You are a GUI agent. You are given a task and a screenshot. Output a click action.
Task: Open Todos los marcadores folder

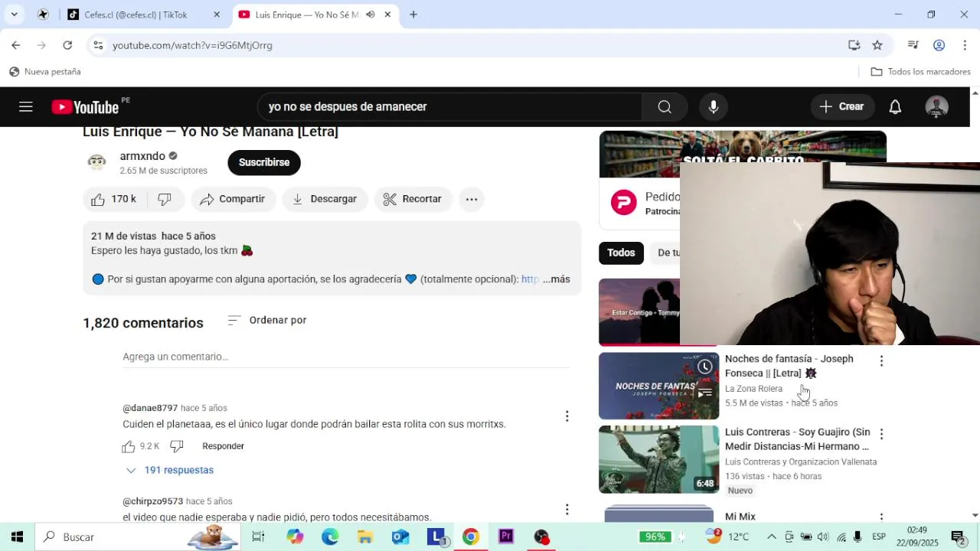tap(921, 72)
